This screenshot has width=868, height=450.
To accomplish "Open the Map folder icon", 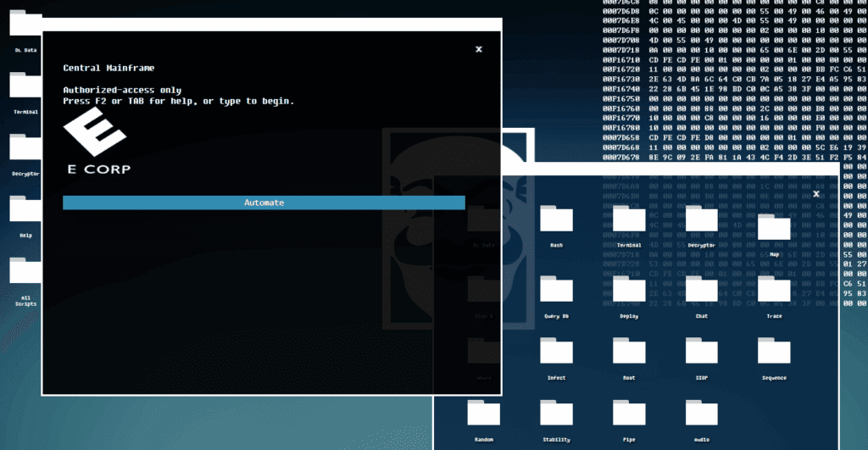I will tap(774, 226).
